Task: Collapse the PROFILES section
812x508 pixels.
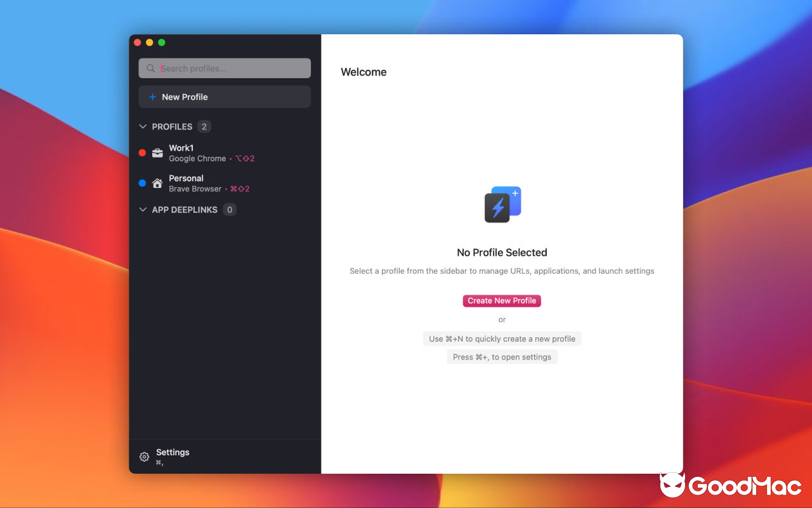Action: 143,126
